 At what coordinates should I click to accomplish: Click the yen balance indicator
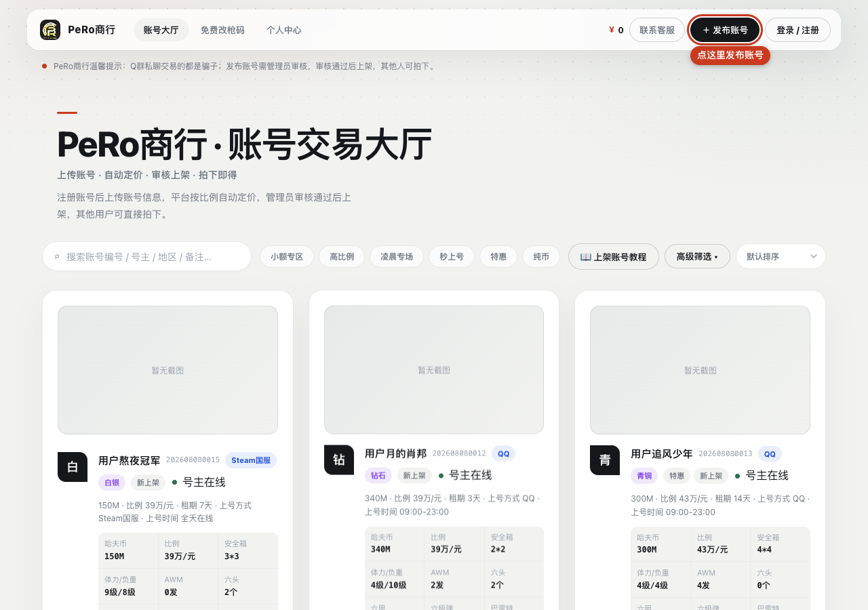point(616,30)
